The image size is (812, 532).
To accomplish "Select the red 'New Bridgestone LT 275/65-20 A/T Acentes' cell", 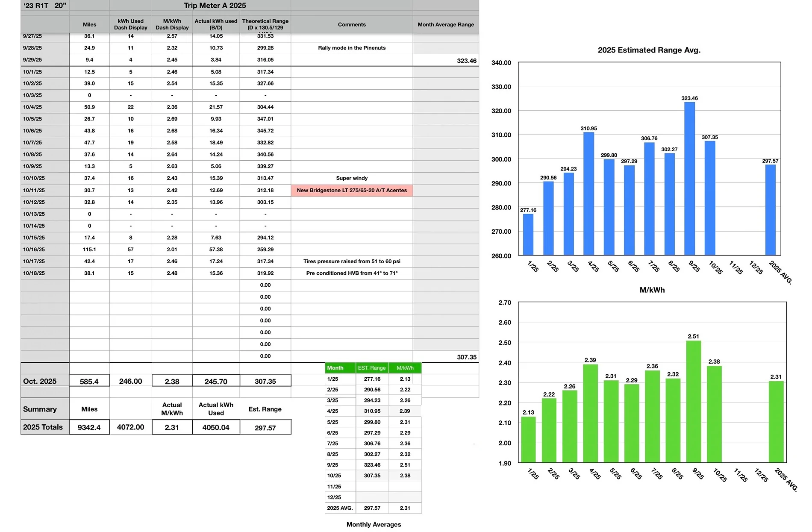I will click(x=352, y=190).
